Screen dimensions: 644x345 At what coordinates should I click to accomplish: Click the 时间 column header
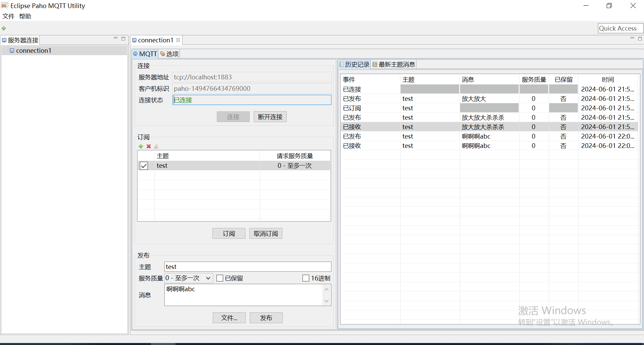click(608, 80)
